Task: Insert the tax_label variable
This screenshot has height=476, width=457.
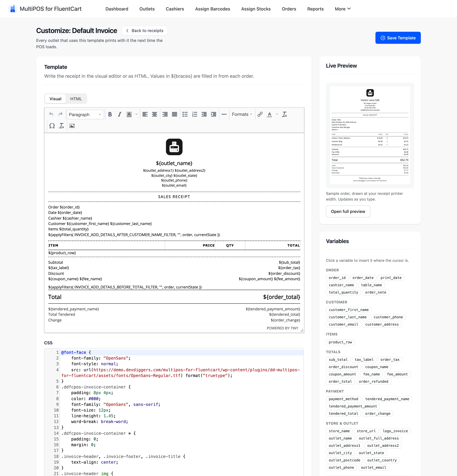Action: coord(364,360)
